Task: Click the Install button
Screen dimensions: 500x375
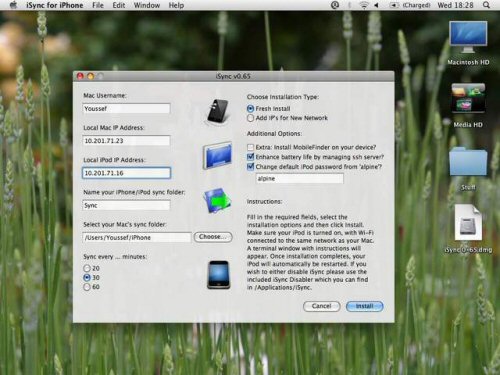Action: (x=365, y=306)
